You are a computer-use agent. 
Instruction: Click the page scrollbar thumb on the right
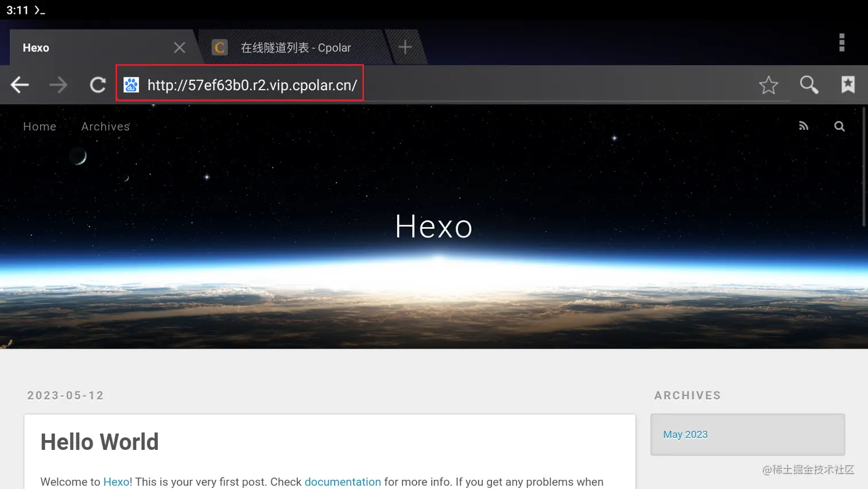click(x=864, y=167)
